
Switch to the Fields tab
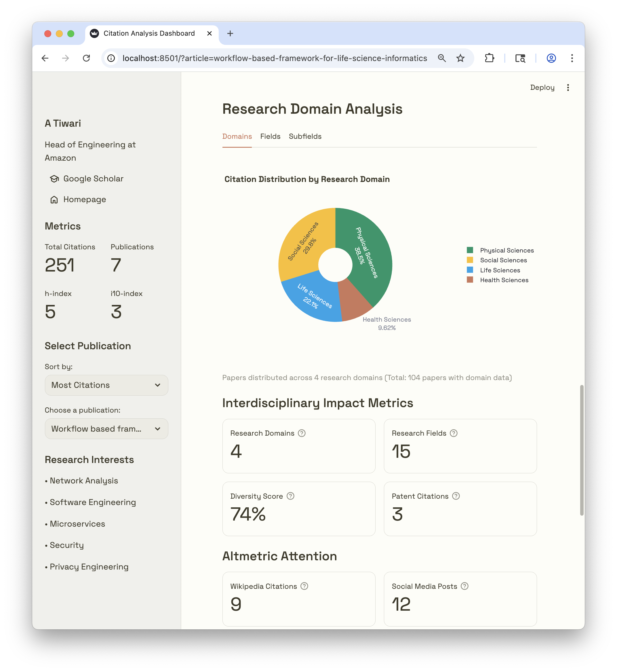coord(271,136)
